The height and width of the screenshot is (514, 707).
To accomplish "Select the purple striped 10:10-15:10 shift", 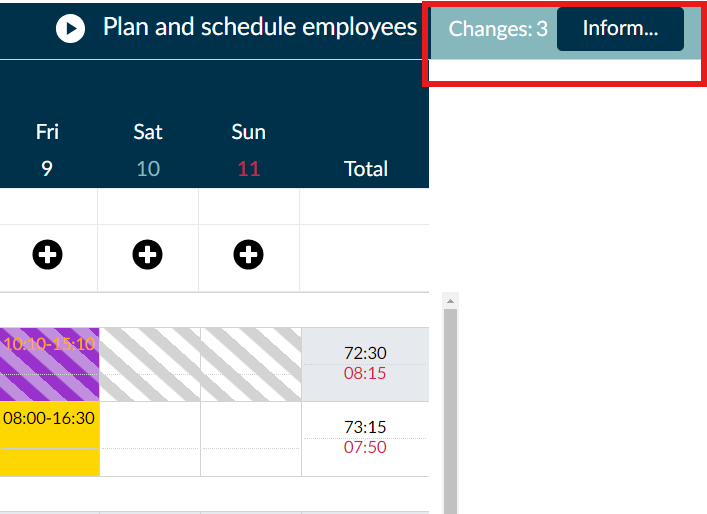I will pyautogui.click(x=49, y=364).
